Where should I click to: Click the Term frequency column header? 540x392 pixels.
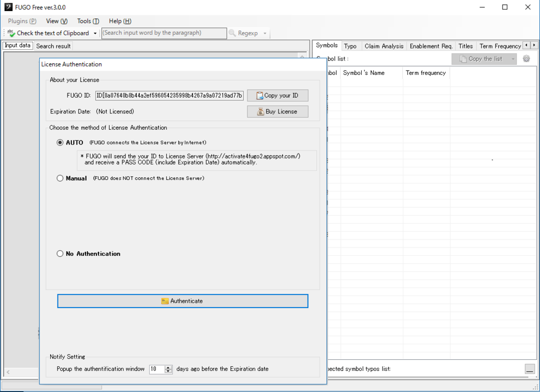426,73
